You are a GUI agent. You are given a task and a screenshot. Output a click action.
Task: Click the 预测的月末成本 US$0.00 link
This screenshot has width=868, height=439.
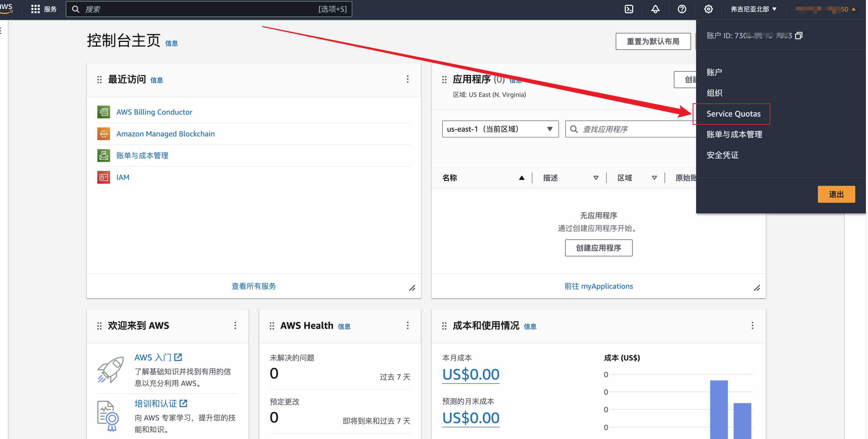pyautogui.click(x=471, y=418)
